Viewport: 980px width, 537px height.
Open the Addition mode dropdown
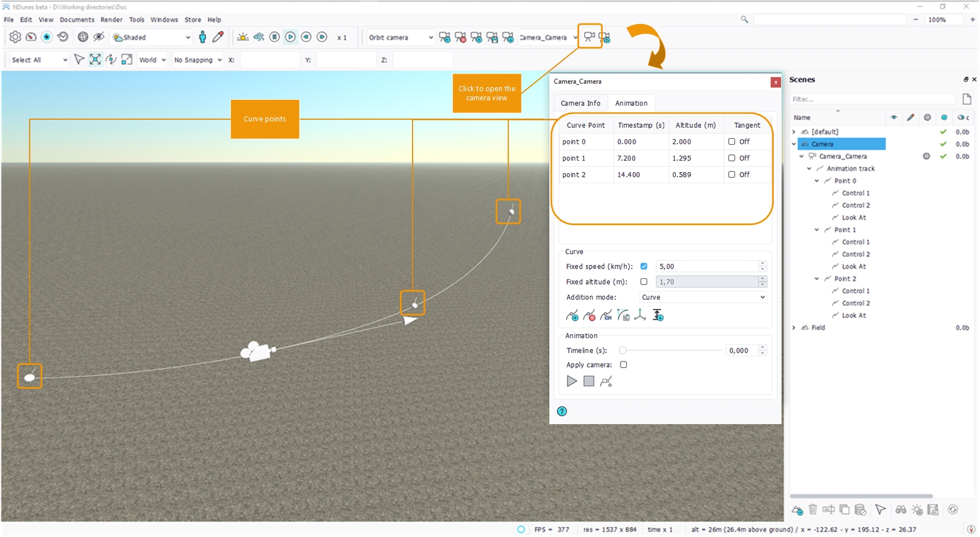(703, 297)
